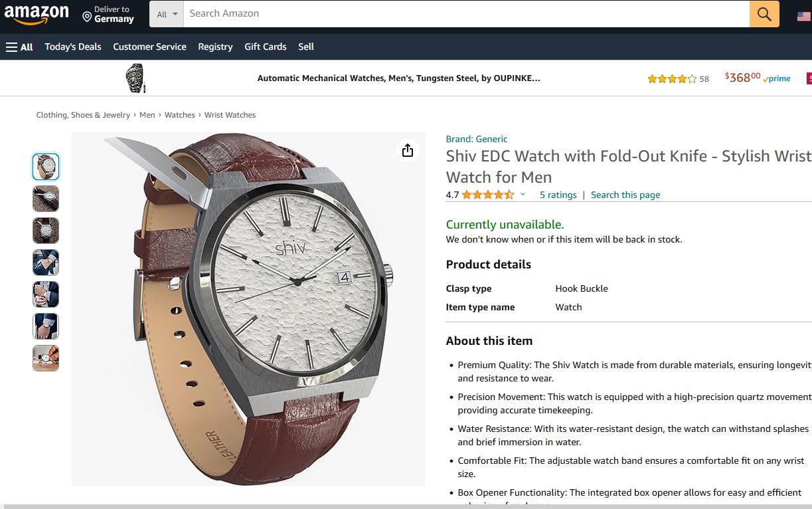Screen dimensions: 812x509
Task: Open Today's Deals in navigation bar
Action: 73,47
